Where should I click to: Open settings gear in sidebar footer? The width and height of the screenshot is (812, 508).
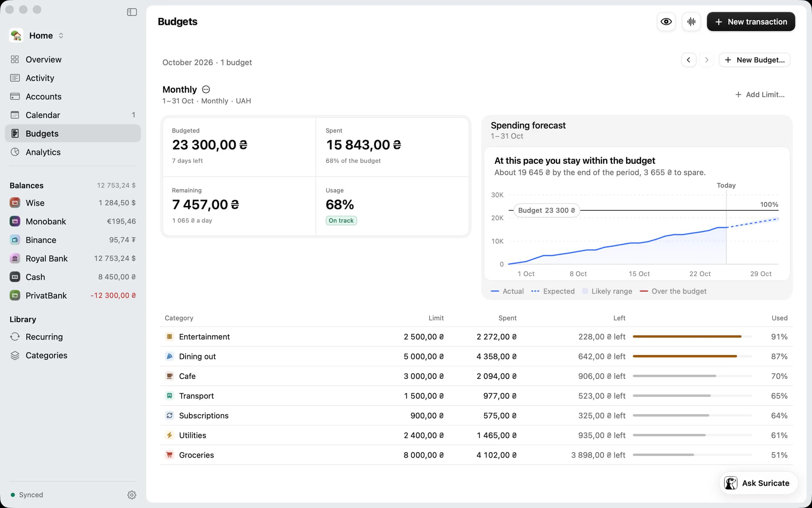click(x=132, y=495)
